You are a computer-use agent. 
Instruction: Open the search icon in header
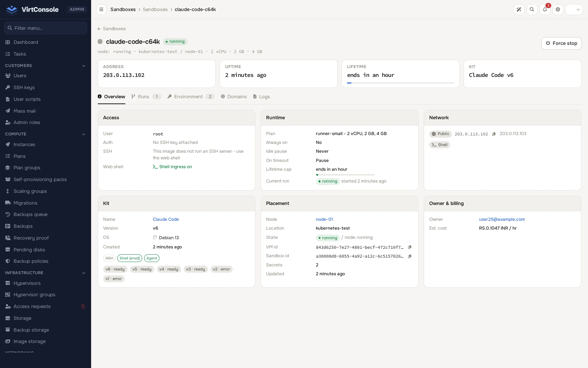[x=532, y=10]
